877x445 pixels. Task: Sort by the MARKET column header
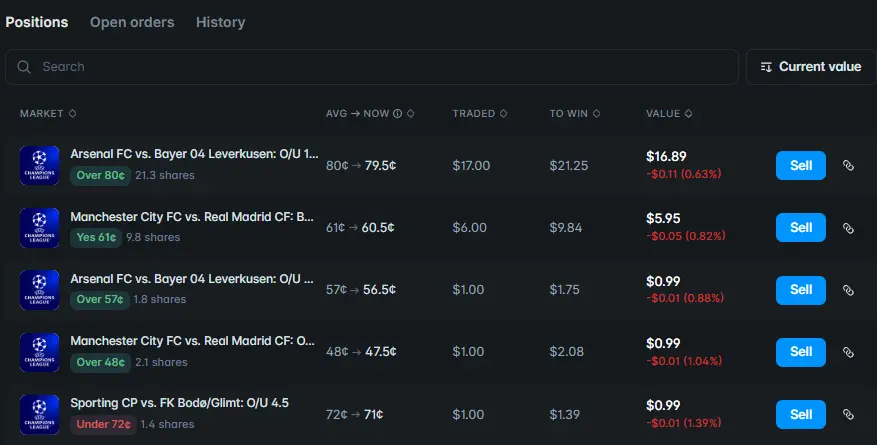tap(48, 114)
